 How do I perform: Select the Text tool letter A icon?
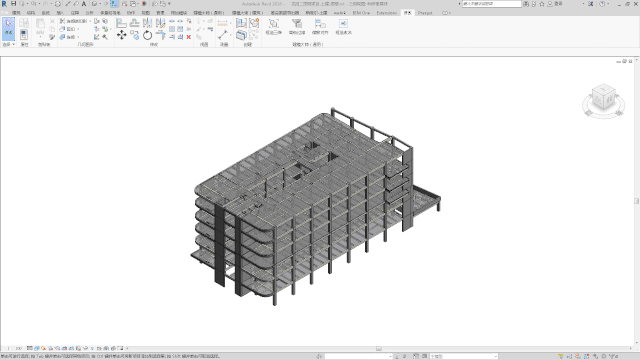pyautogui.click(x=84, y=4)
